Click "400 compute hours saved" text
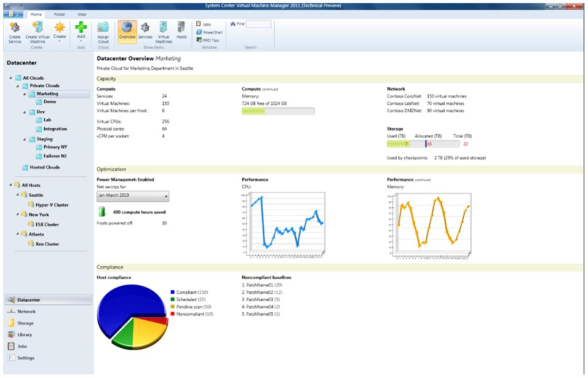 point(139,212)
